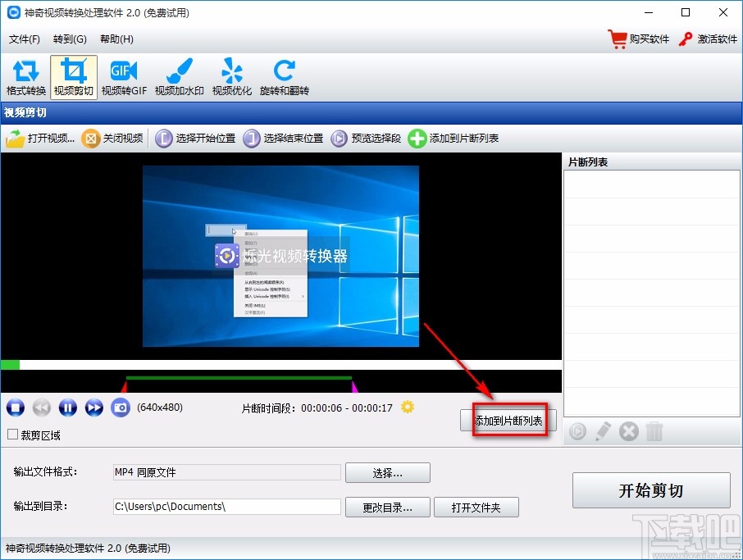Click 预览选择段 preview selected segment
The width and height of the screenshot is (743, 560).
[366, 139]
